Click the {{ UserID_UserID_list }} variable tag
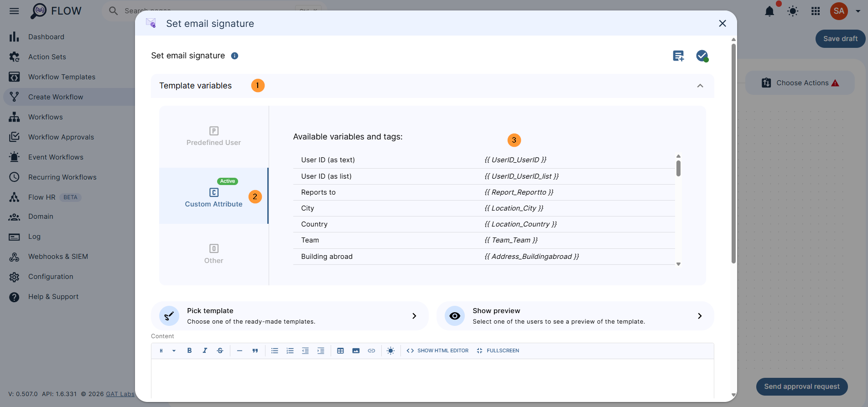Viewport: 868px width, 407px height. (x=521, y=176)
